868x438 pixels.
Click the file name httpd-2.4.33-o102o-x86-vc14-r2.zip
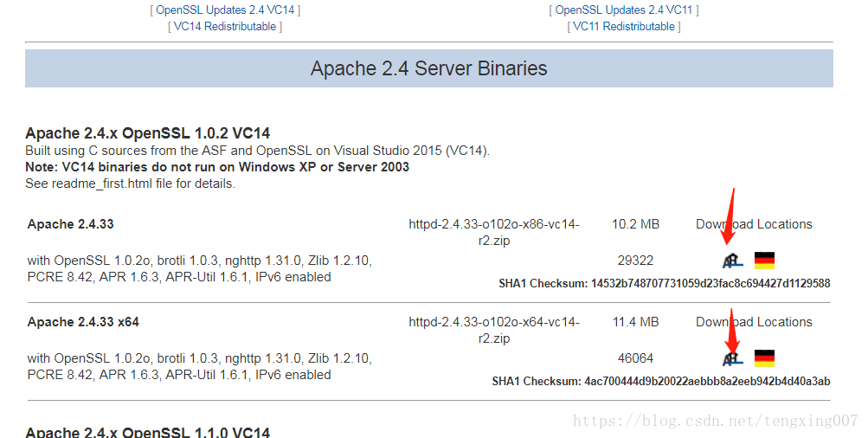(x=494, y=232)
